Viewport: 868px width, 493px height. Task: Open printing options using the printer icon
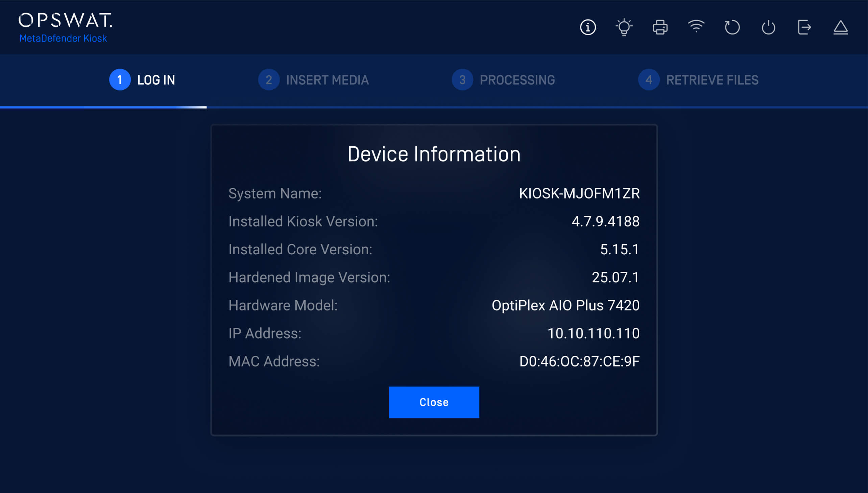pos(660,27)
